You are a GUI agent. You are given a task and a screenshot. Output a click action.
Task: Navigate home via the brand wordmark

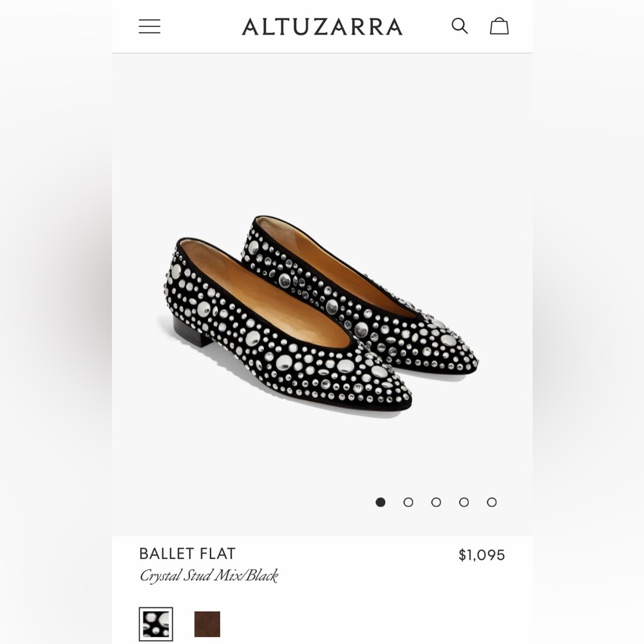pyautogui.click(x=322, y=26)
